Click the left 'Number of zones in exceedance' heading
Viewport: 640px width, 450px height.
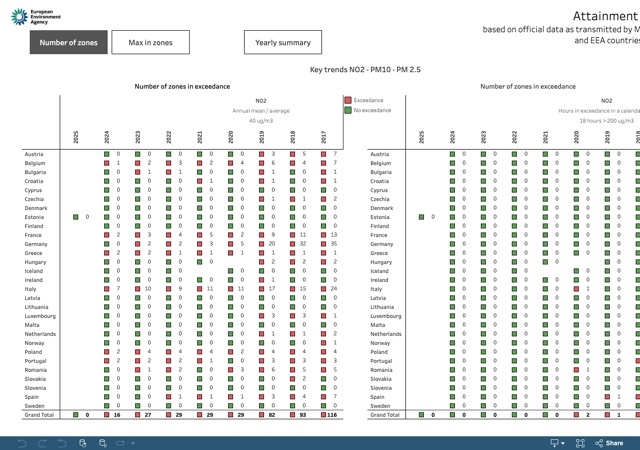point(182,86)
